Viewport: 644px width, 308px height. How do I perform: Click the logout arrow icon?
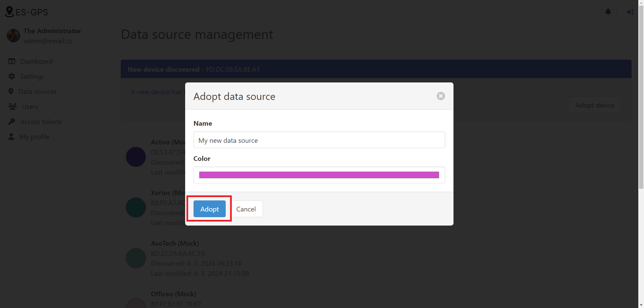pos(630,12)
